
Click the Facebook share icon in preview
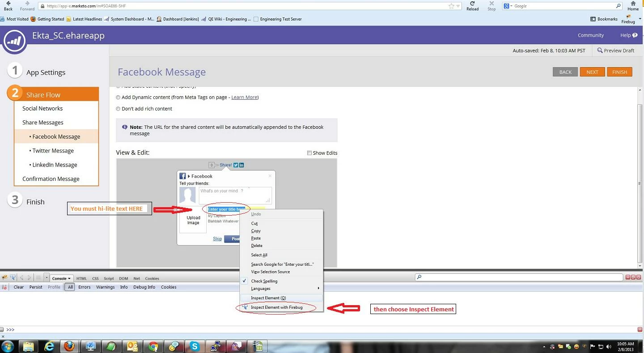click(182, 176)
